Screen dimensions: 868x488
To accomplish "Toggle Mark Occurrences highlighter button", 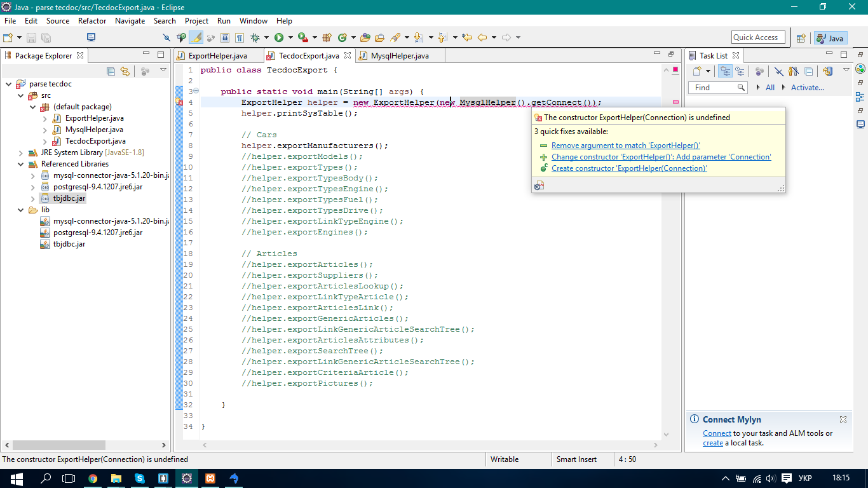I will pos(196,38).
